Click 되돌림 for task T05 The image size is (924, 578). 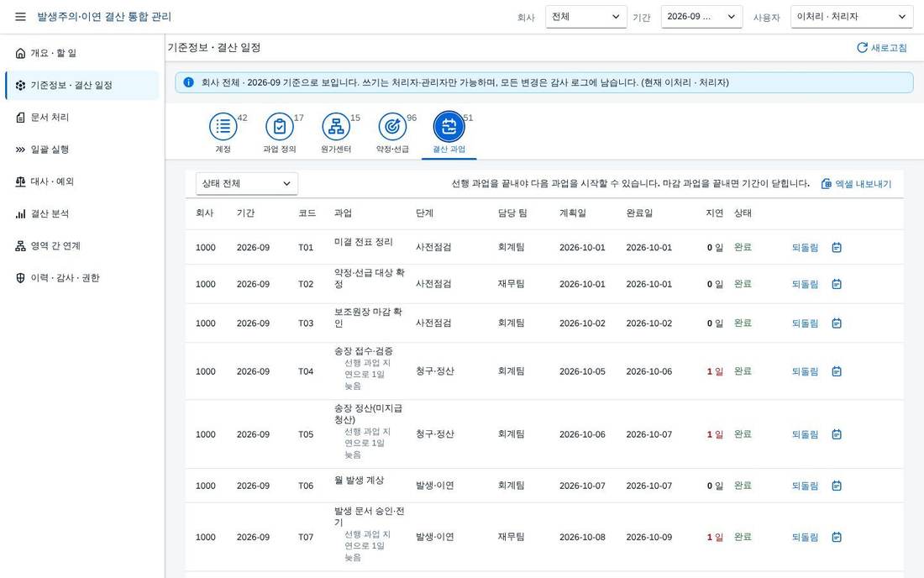pos(805,435)
